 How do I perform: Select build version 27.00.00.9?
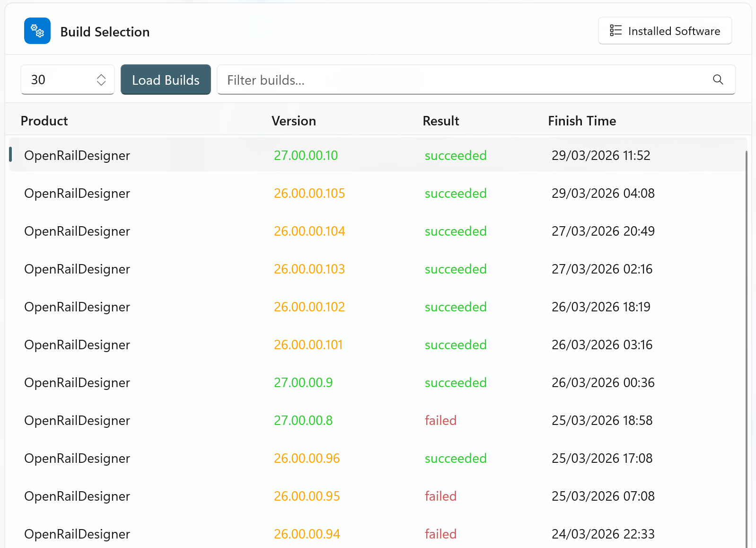click(x=303, y=382)
